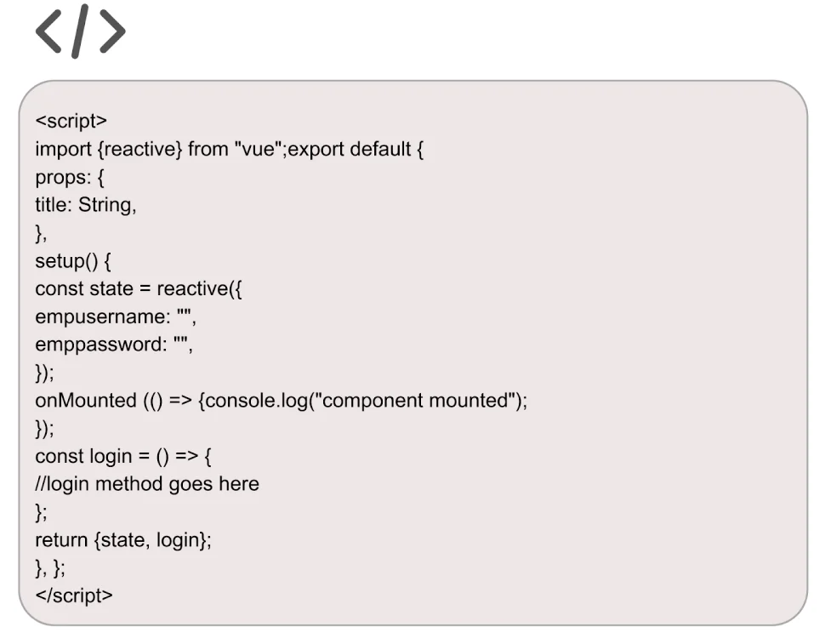825x644 pixels.
Task: Click the "return {state, login};" line
Action: tap(122, 539)
